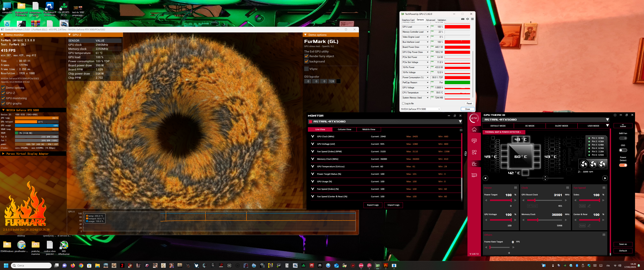Switch to Column View tab
This screenshot has height=270, width=644.
[x=344, y=130]
